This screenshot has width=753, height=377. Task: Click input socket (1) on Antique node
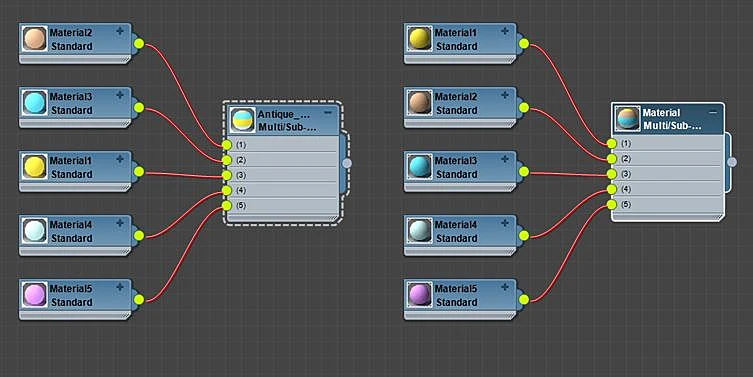point(227,145)
